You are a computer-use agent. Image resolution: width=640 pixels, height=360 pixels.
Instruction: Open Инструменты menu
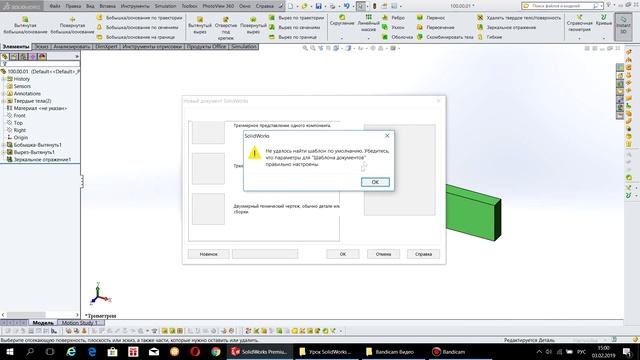click(135, 6)
